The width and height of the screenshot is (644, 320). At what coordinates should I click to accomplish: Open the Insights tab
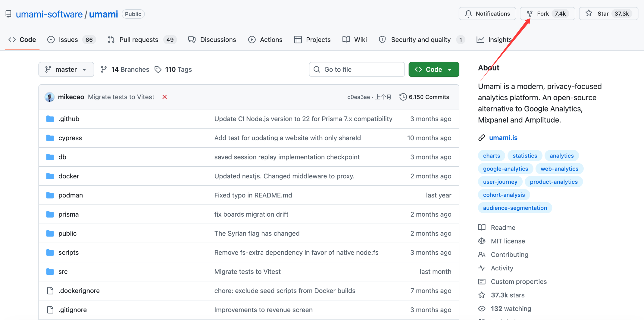pyautogui.click(x=494, y=40)
